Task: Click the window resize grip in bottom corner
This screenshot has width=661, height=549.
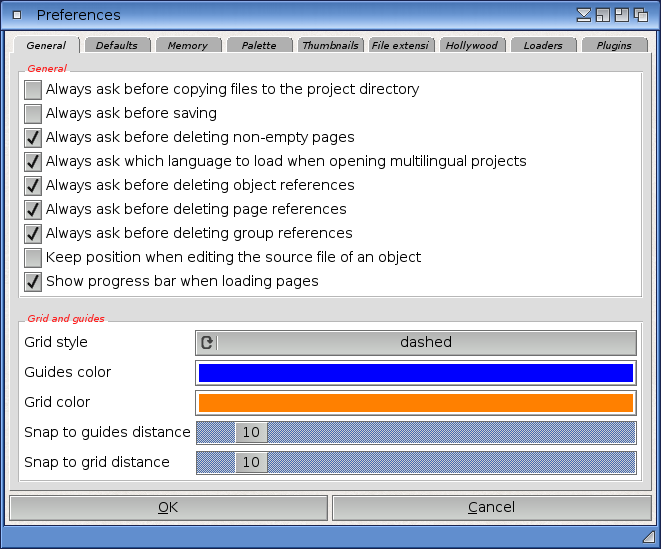Action: pos(648,537)
